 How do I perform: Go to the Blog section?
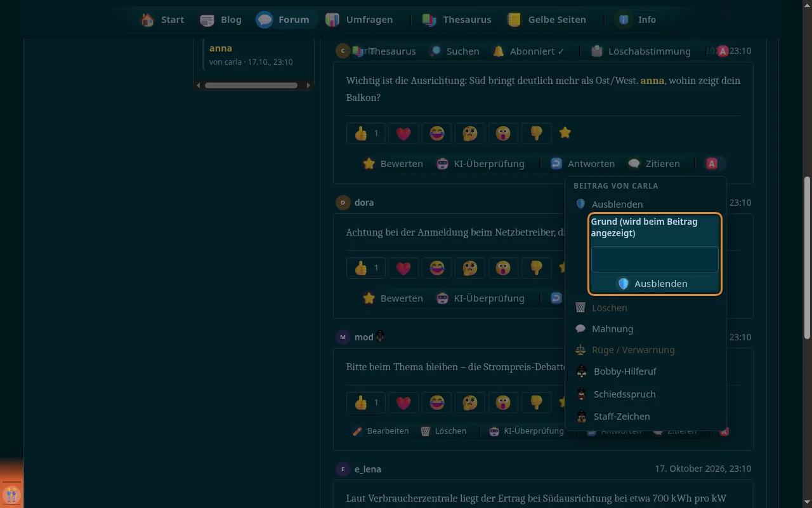pyautogui.click(x=221, y=20)
